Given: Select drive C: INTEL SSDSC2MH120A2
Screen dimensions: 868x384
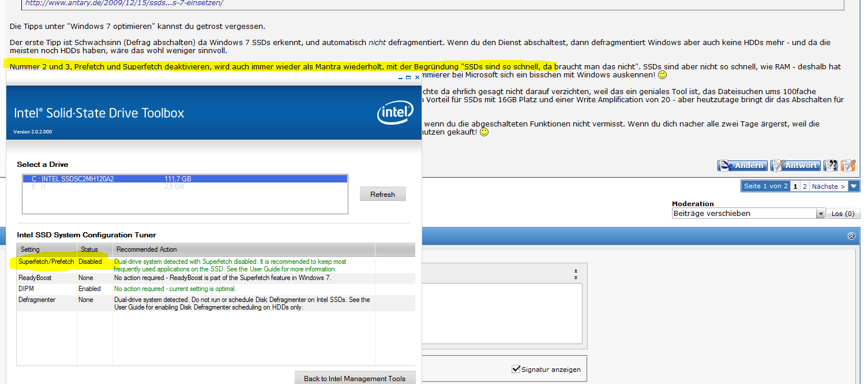Looking at the screenshot, I should (185, 179).
